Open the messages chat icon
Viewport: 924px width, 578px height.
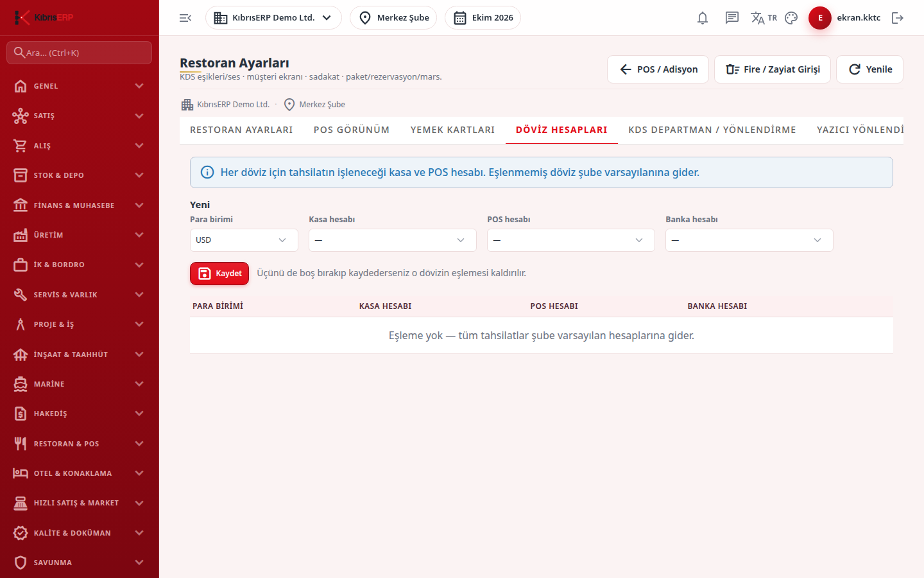[x=732, y=18]
